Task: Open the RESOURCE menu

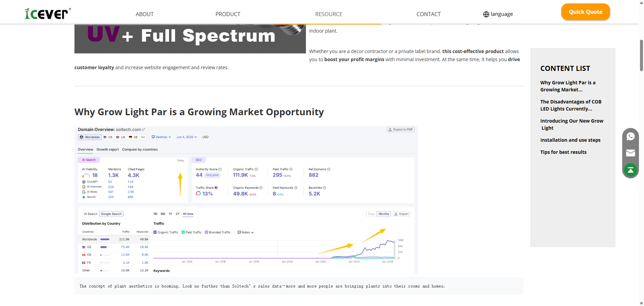Action: 329,14
